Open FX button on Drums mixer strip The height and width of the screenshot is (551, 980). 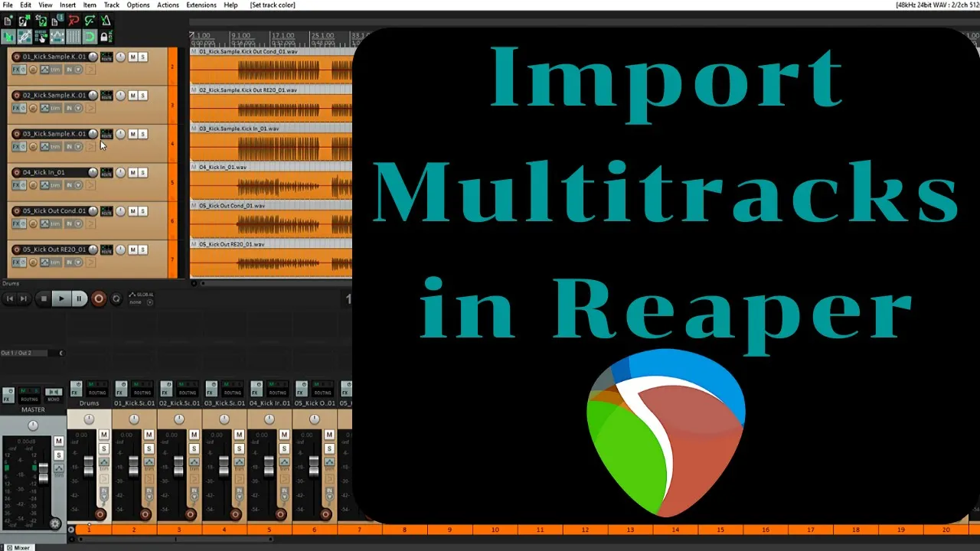(x=77, y=389)
